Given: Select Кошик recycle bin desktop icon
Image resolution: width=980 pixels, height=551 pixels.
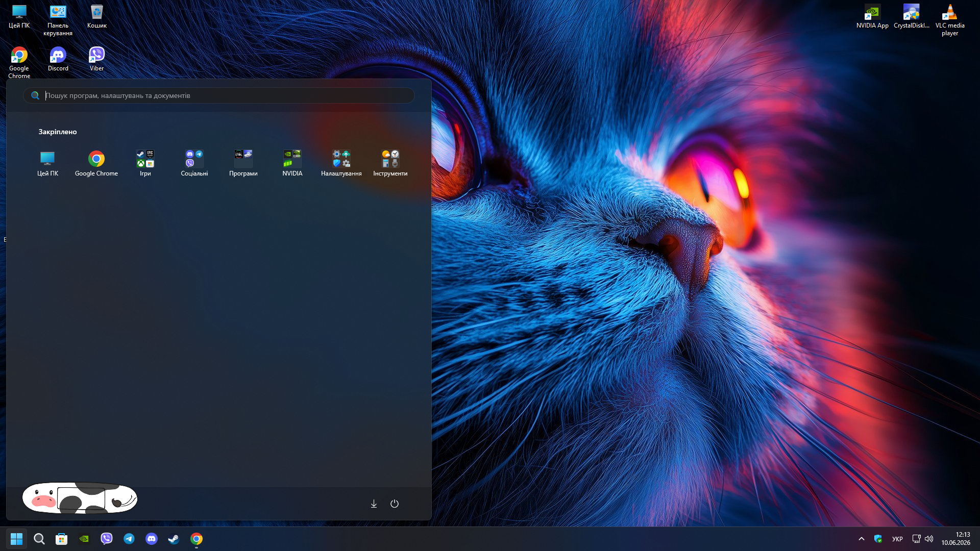Looking at the screenshot, I should pos(97,16).
